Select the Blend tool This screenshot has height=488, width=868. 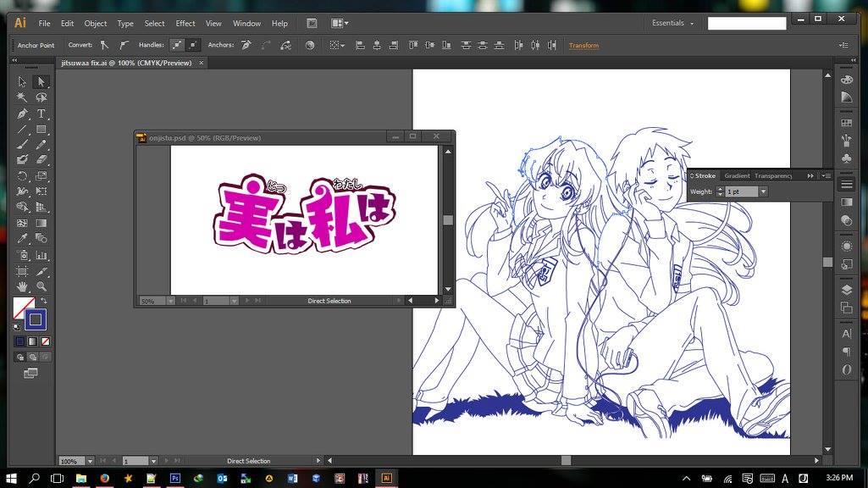click(41, 238)
